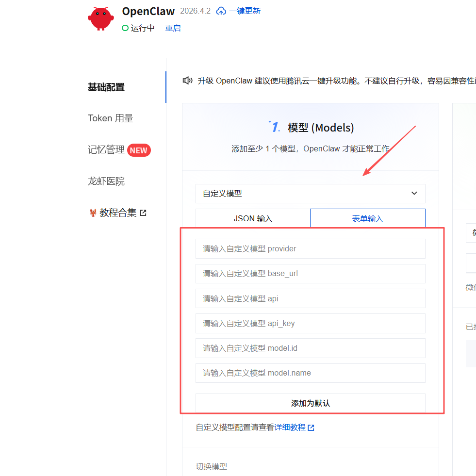This screenshot has height=476, width=476.
Task: Click the cloud upload update icon
Action: pyautogui.click(x=221, y=11)
